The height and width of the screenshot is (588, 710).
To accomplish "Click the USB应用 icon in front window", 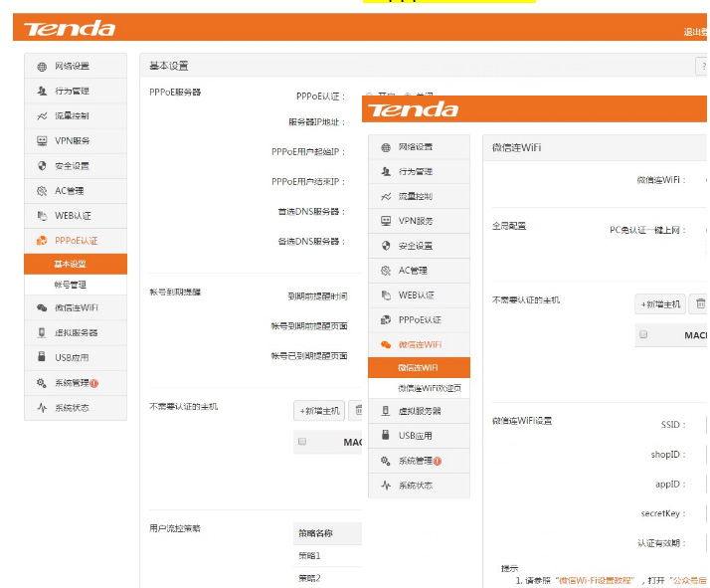I will (386, 436).
